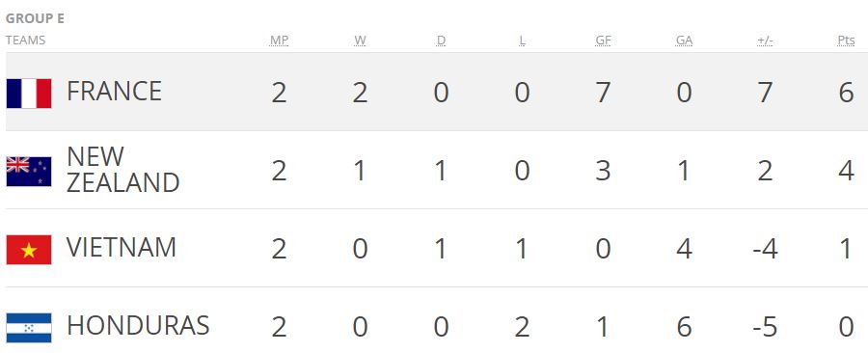Click the TEAMS column label
This screenshot has height=353, width=868.
(x=25, y=41)
